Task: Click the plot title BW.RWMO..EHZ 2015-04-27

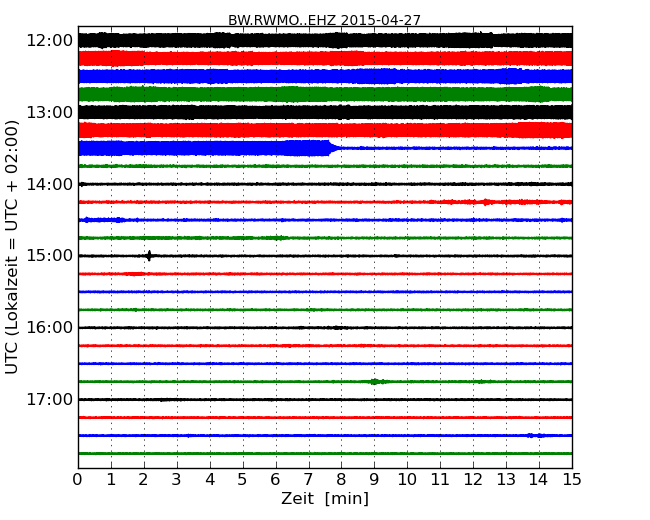Action: [324, 20]
